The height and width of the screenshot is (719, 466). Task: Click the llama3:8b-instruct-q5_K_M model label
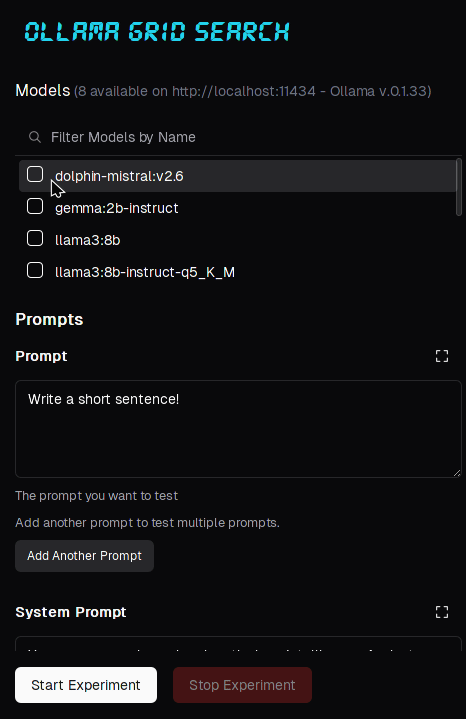coord(145,272)
